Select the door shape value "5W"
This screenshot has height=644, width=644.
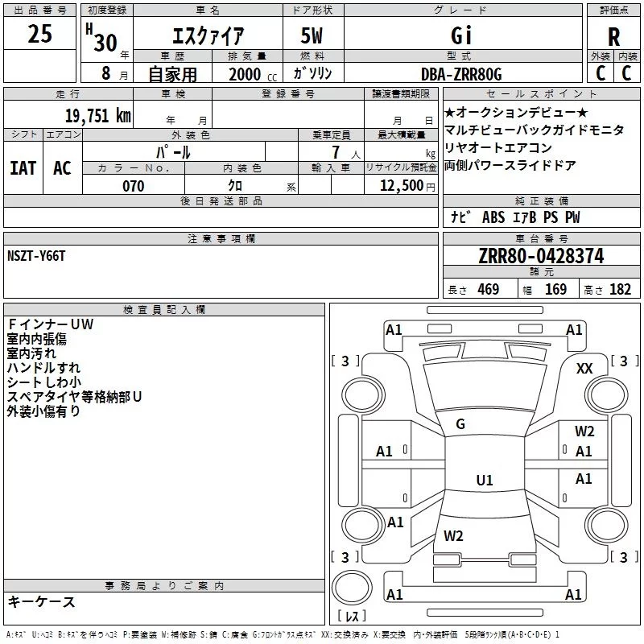click(x=312, y=35)
